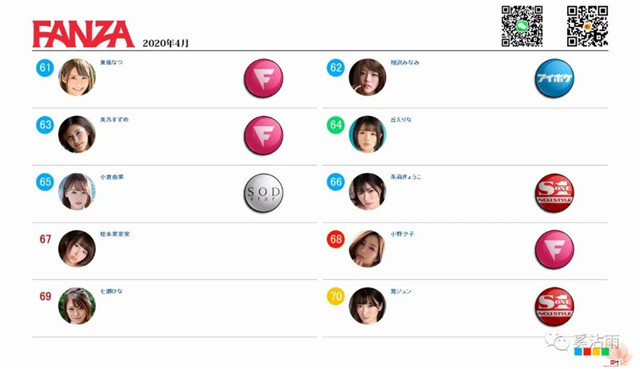
Task: Click the blue アイポケ label badge
Action: 554,78
